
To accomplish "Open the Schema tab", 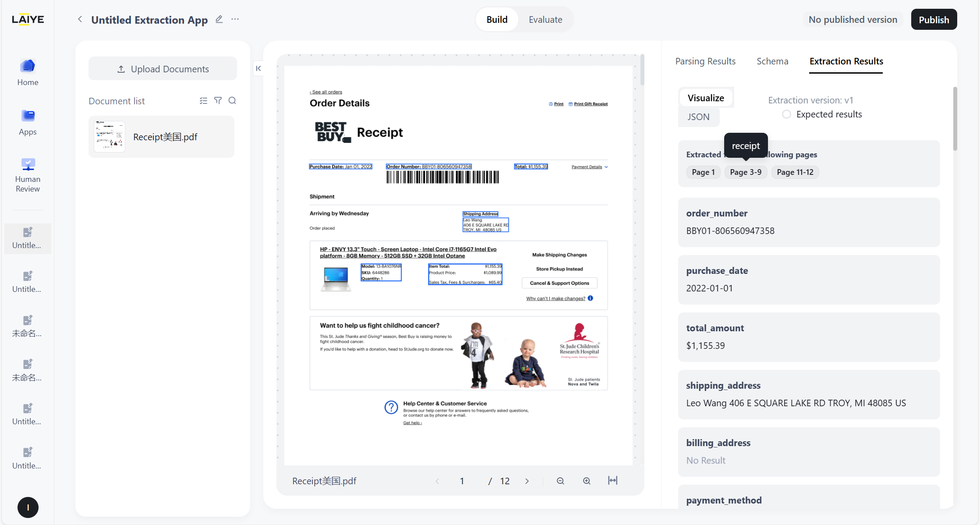I will pyautogui.click(x=772, y=61).
